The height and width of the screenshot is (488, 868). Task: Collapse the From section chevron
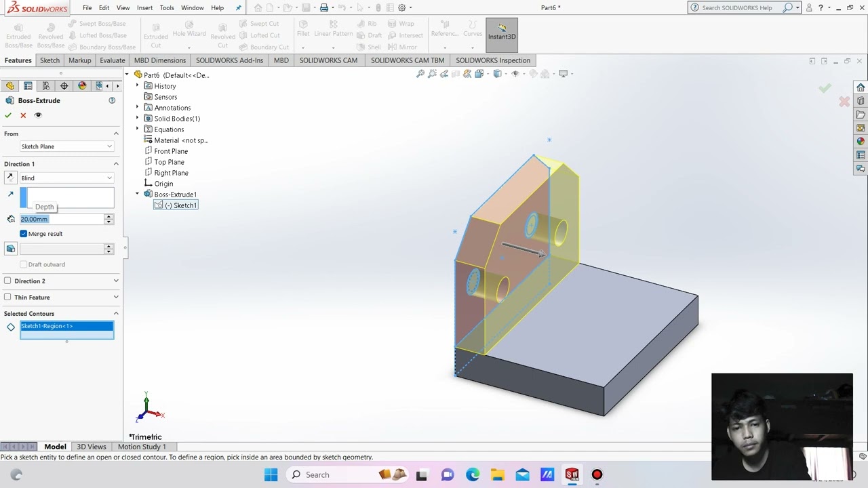(x=116, y=134)
